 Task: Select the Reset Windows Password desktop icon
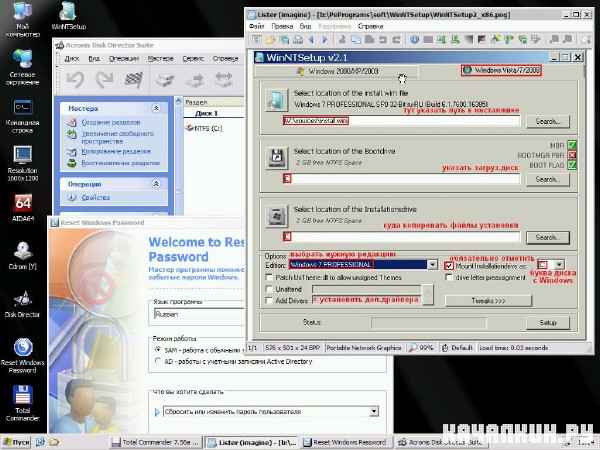pyautogui.click(x=23, y=356)
